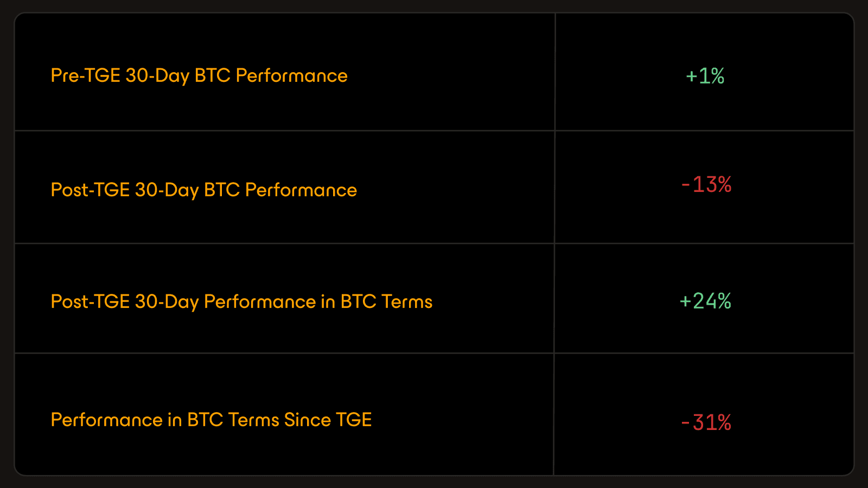Viewport: 868px width, 488px height.
Task: Select the red -31% value
Action: pos(706,422)
